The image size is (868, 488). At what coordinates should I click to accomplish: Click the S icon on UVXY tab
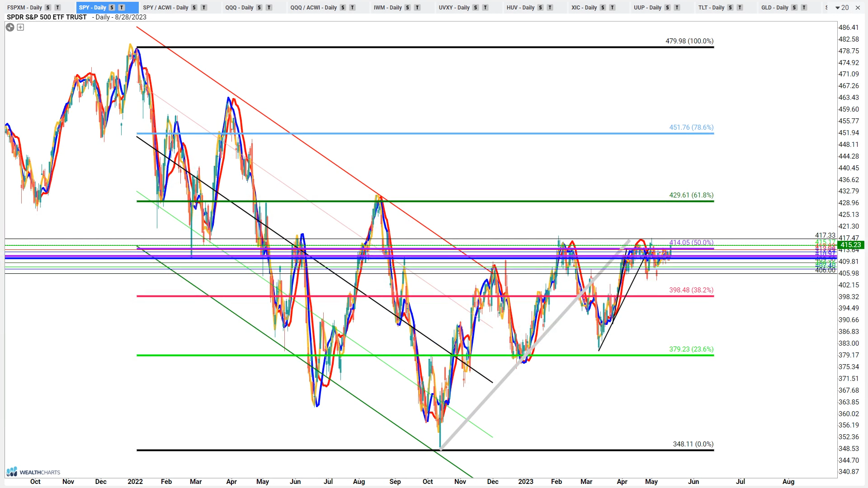pos(476,8)
